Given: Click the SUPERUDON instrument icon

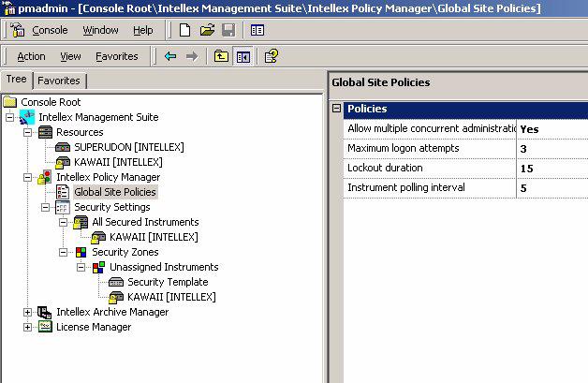Looking at the screenshot, I should [63, 147].
